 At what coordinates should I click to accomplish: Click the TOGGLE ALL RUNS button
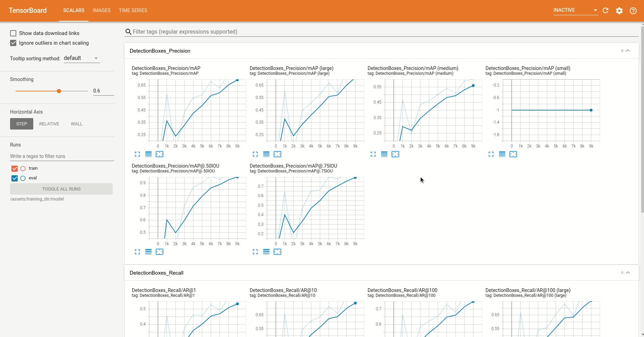click(61, 189)
